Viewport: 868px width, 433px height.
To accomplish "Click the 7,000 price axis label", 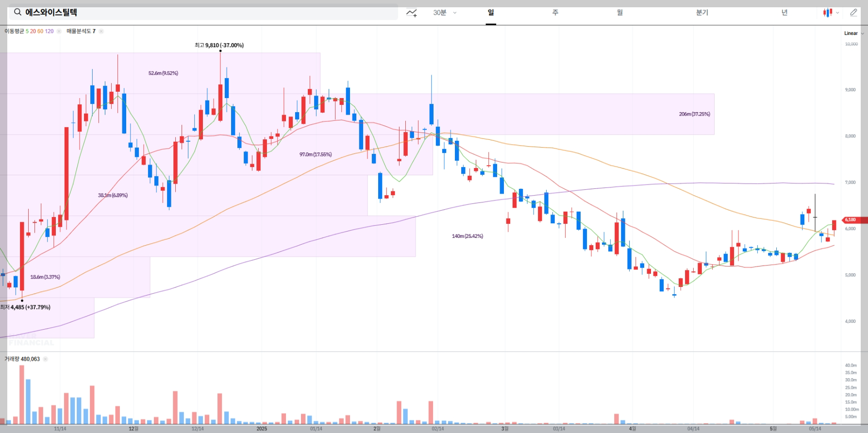I will coord(850,183).
